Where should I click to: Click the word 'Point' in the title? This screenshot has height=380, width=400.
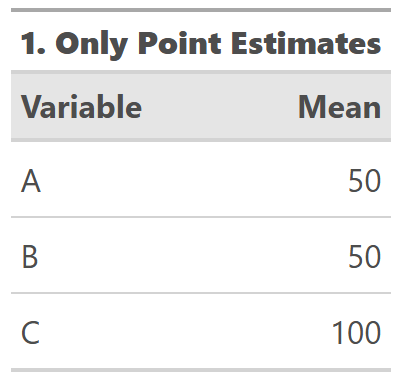[180, 43]
